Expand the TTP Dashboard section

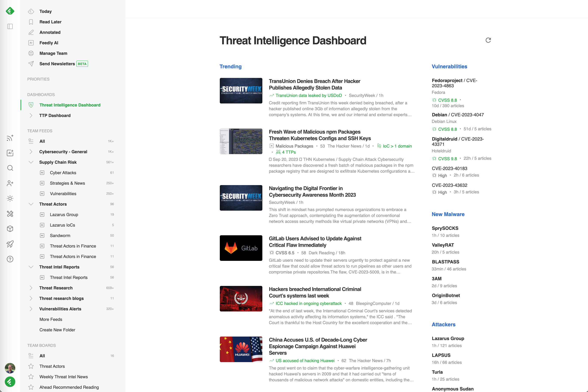(31, 115)
